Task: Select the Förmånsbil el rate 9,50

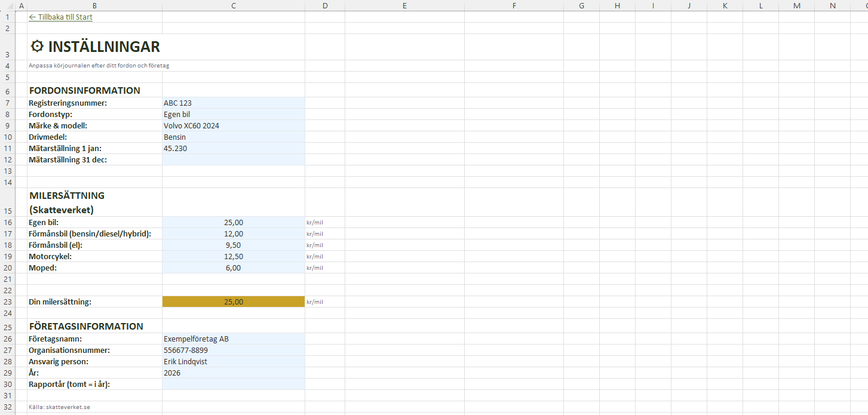Action: click(x=234, y=245)
